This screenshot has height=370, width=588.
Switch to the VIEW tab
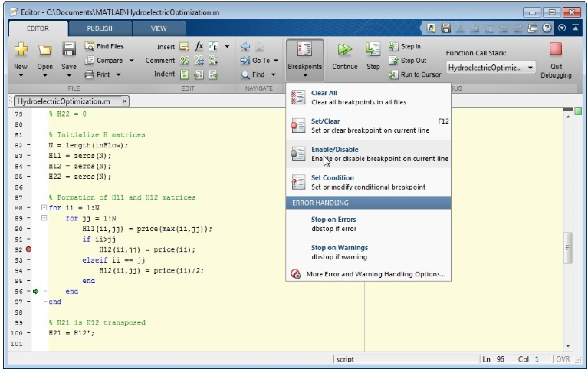[159, 28]
